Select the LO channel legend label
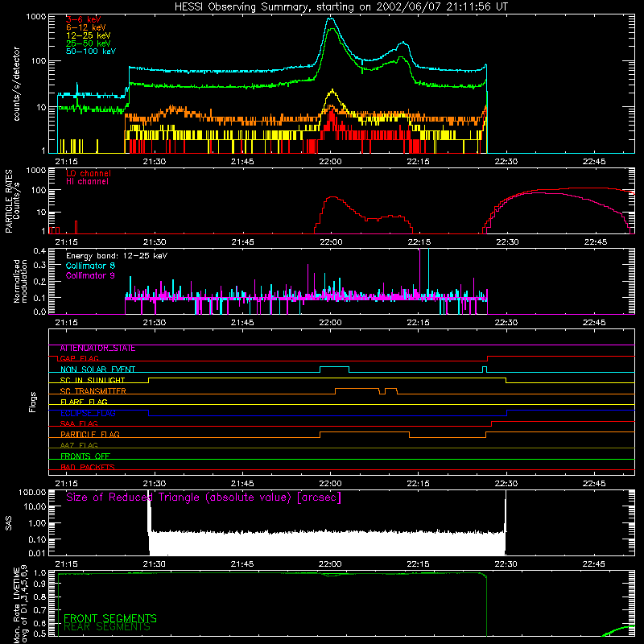This screenshot has width=644, height=644. click(x=89, y=173)
